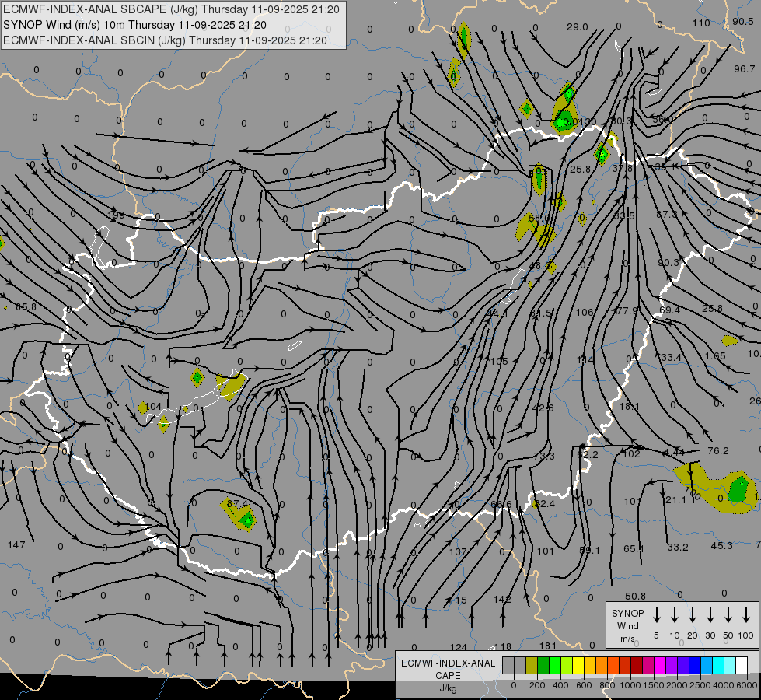
Task: Click the 400 label on CAPE scale
Action: [x=560, y=685]
